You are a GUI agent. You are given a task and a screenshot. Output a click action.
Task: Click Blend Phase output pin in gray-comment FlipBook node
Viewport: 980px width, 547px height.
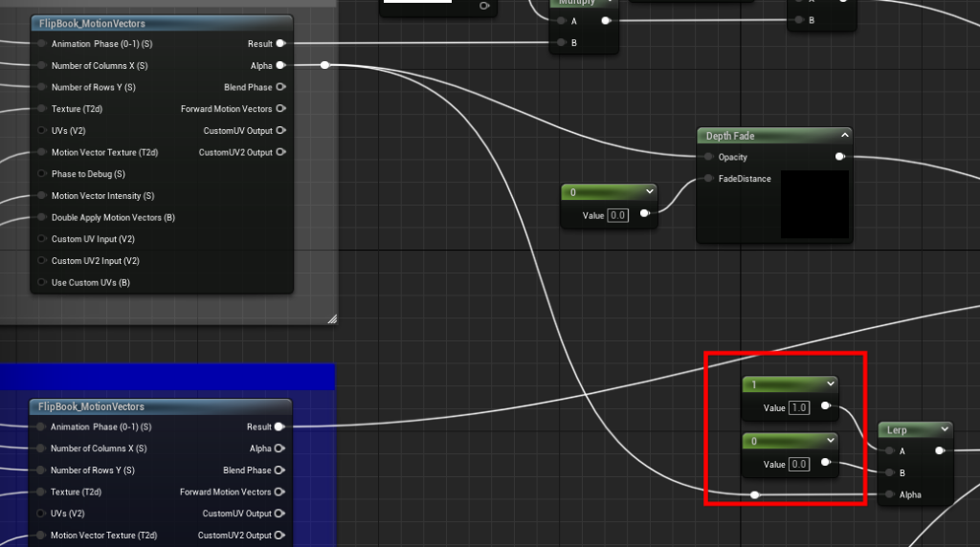280,87
